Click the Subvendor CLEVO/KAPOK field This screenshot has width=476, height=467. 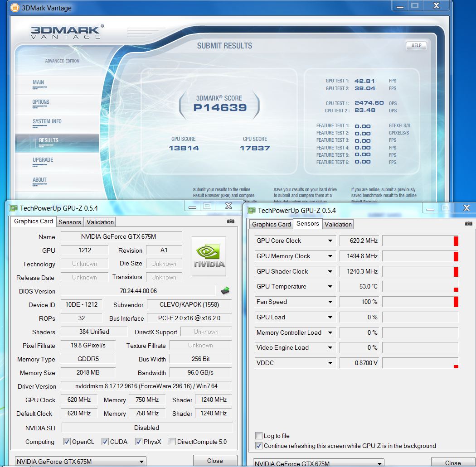[x=189, y=305]
